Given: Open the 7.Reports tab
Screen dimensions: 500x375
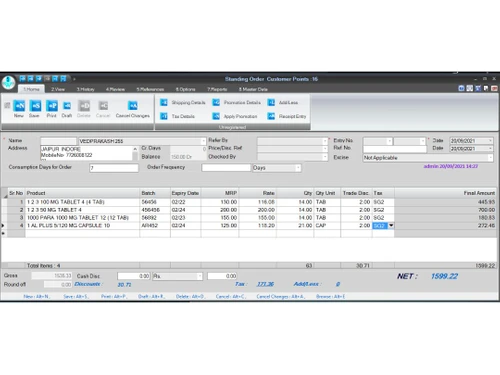Looking at the screenshot, I should (217, 89).
